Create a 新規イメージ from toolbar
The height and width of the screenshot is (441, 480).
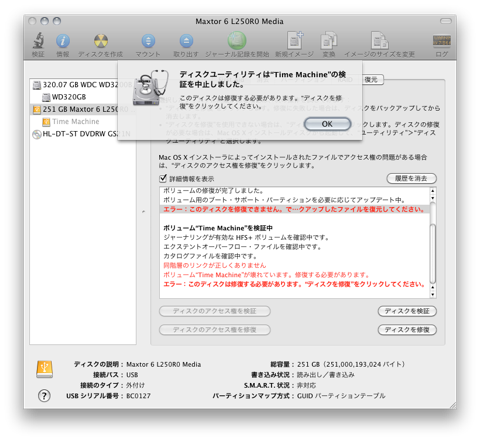coord(295,41)
